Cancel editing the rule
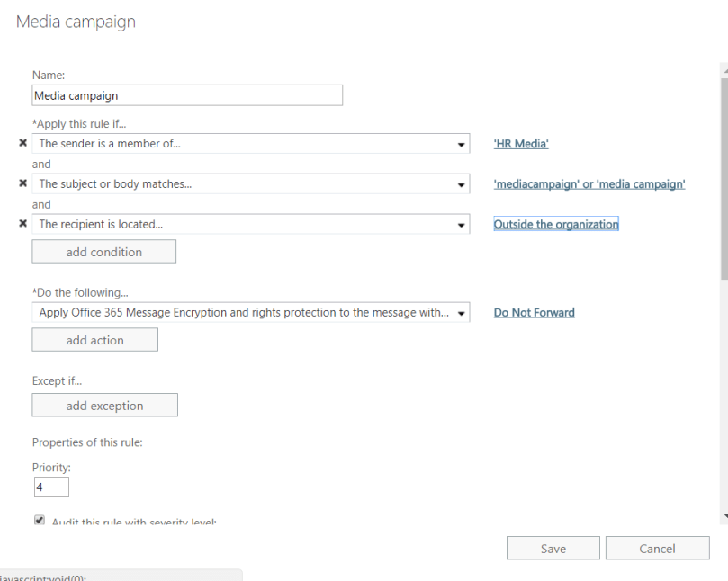The height and width of the screenshot is (581, 728). [657, 548]
